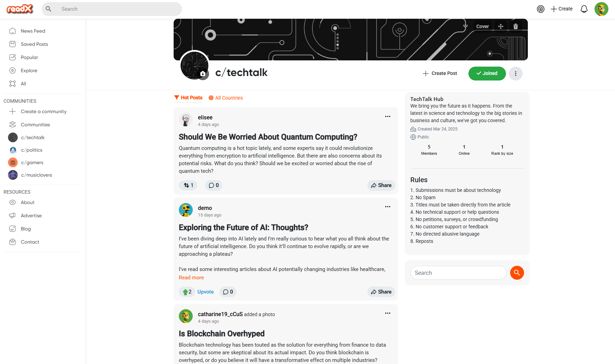Change community avatar via the camera icon

point(203,74)
